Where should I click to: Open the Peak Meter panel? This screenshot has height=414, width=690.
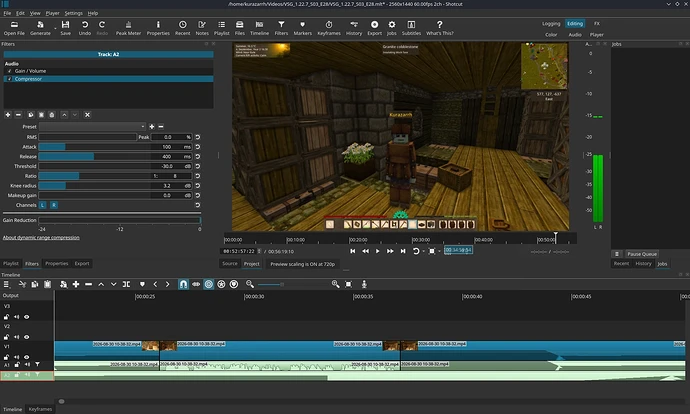128,28
